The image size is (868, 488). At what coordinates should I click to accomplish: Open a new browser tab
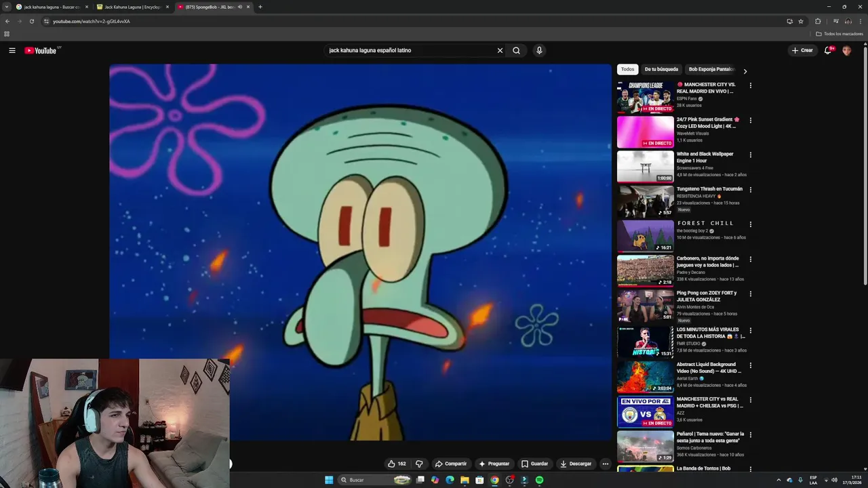click(260, 7)
